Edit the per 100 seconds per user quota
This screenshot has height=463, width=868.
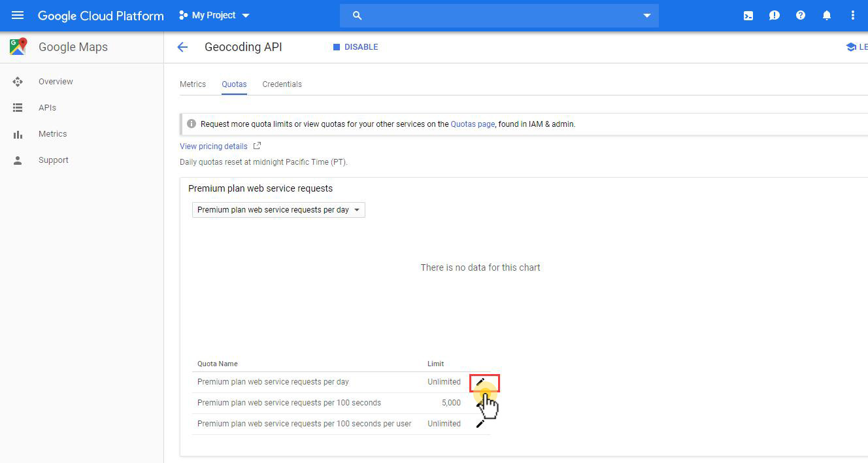(480, 424)
